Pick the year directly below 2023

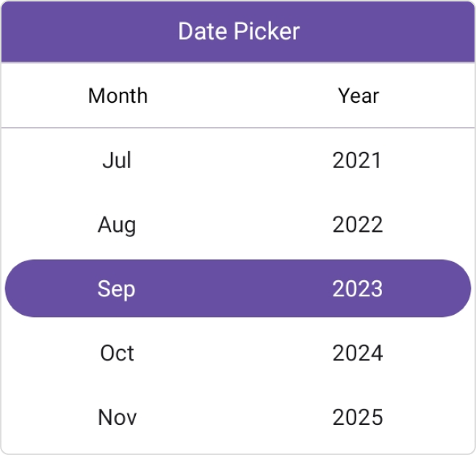tap(357, 353)
